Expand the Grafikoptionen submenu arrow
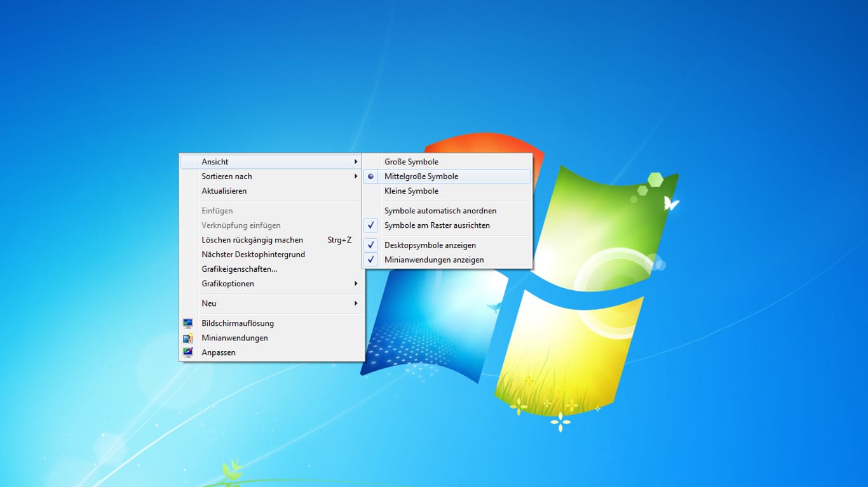Viewport: 868px width, 487px height. (356, 284)
